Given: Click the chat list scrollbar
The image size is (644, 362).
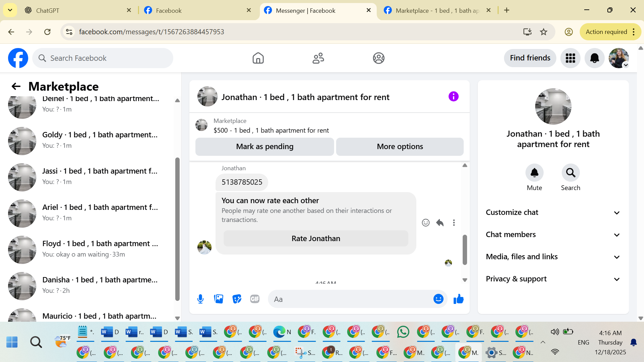Looking at the screenshot, I should [177, 229].
